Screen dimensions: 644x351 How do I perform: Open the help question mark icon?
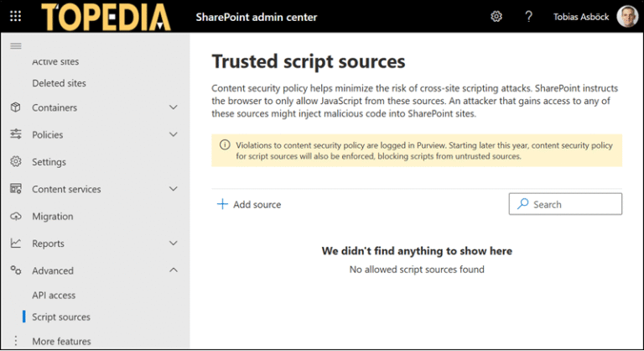coord(528,17)
